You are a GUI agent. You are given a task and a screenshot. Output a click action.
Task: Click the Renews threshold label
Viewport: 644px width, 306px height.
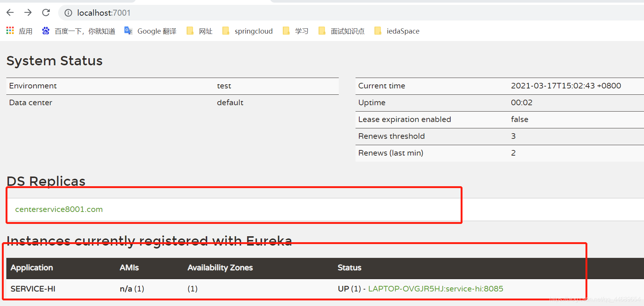(391, 136)
